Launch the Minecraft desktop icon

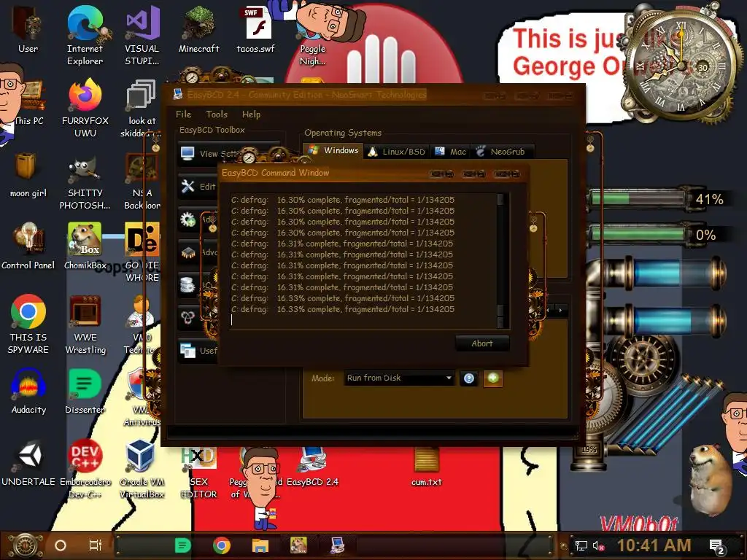pos(198,29)
